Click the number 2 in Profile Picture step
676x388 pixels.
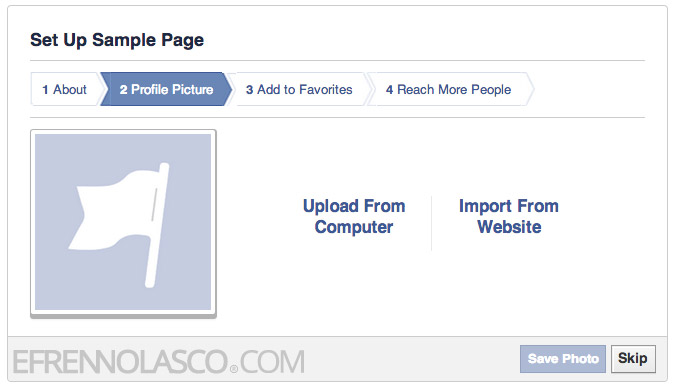[123, 90]
